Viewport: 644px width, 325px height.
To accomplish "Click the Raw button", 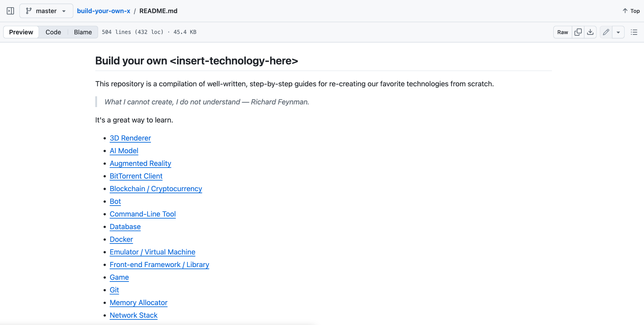I will (x=562, y=32).
